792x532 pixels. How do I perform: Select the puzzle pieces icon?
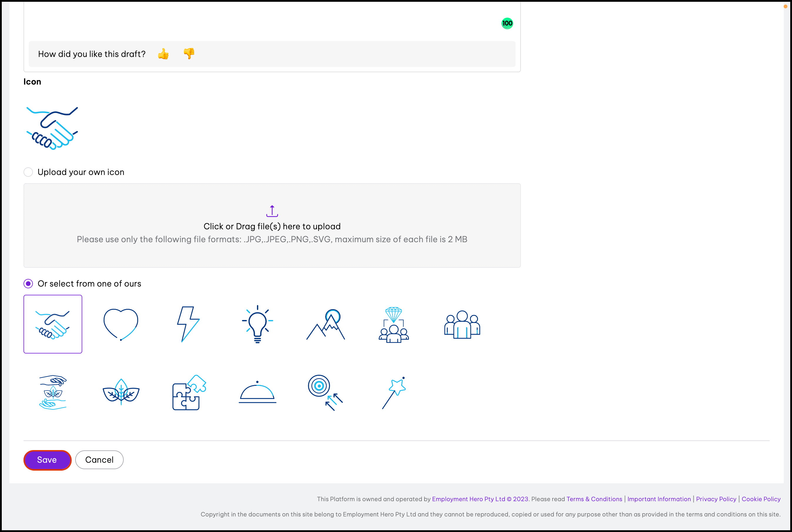pyautogui.click(x=189, y=392)
